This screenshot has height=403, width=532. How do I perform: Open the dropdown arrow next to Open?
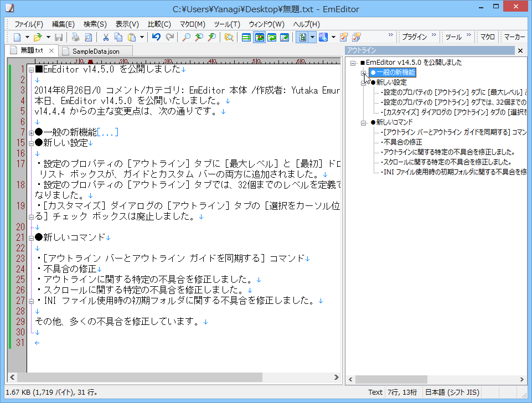pos(48,37)
